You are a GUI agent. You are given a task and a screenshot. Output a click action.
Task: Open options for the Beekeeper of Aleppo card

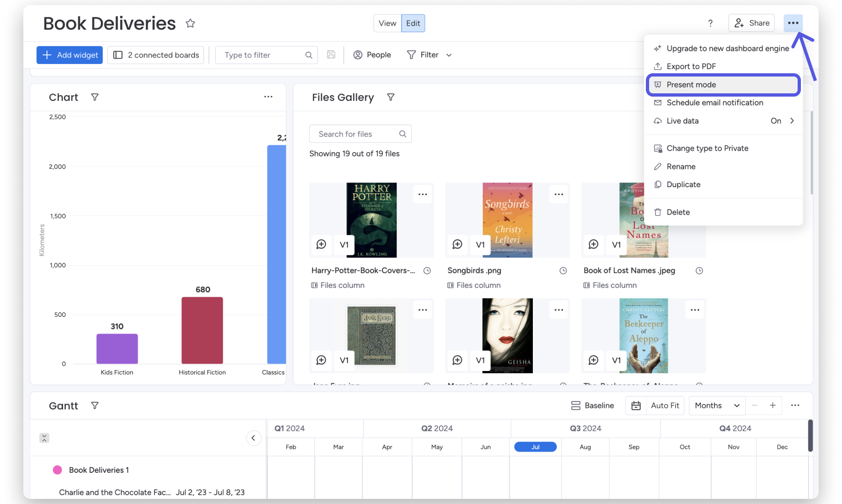point(695,310)
